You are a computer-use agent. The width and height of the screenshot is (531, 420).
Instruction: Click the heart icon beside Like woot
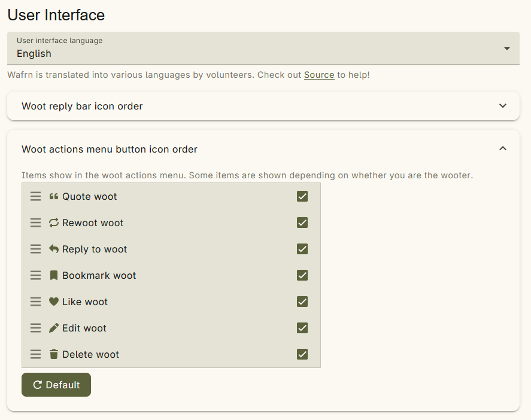(x=53, y=302)
